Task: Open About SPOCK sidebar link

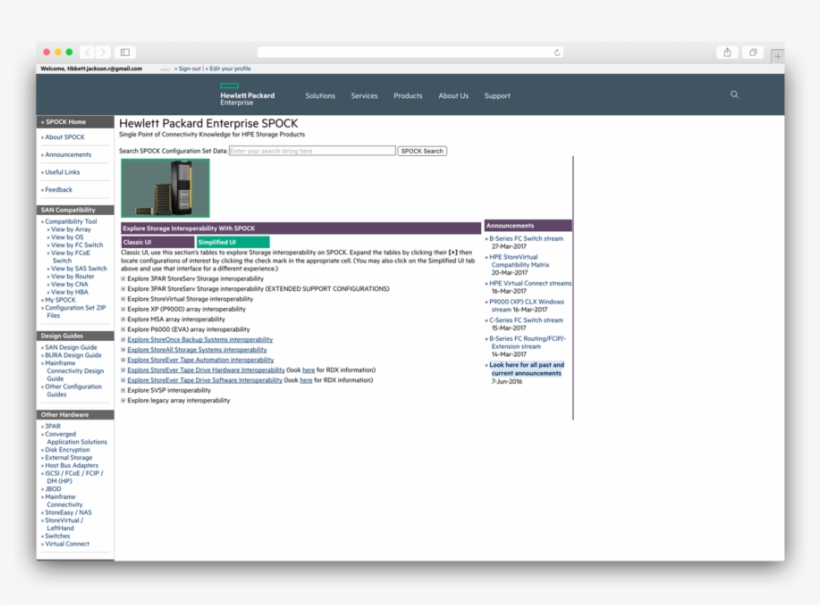Action: tap(64, 137)
